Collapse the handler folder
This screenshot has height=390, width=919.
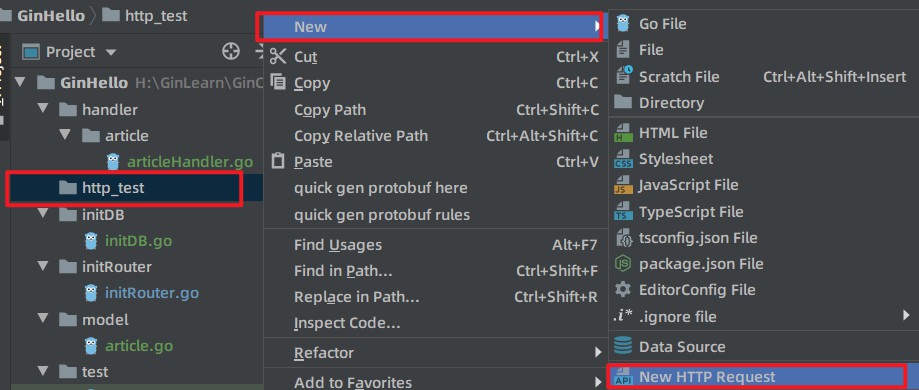coord(42,109)
